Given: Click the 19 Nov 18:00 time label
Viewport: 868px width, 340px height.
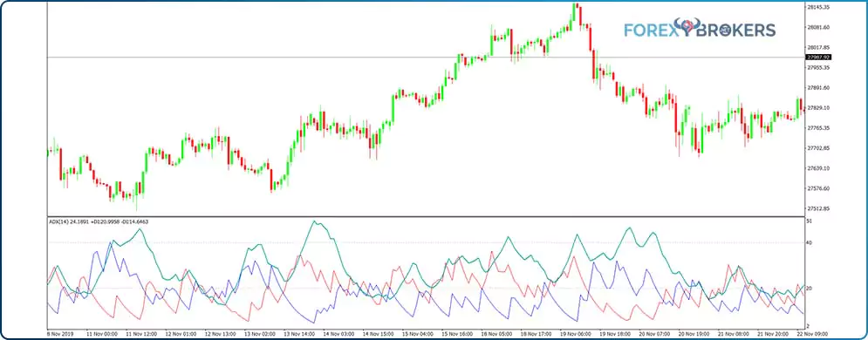Looking at the screenshot, I should coord(614,334).
